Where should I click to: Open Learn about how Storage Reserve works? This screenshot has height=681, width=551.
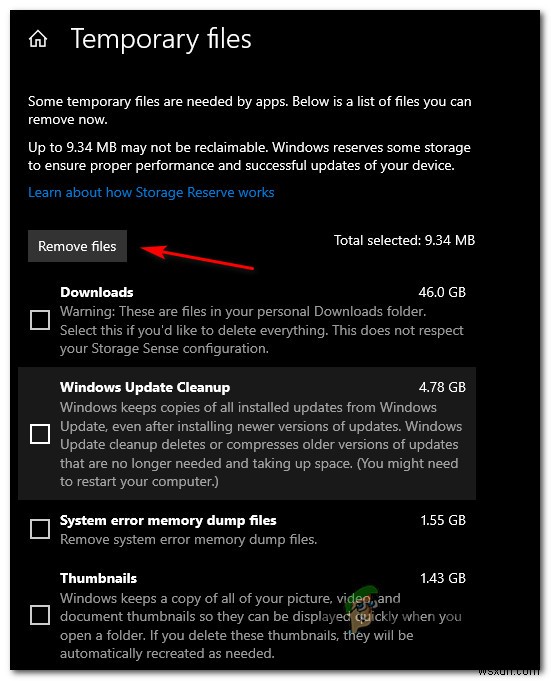(151, 192)
